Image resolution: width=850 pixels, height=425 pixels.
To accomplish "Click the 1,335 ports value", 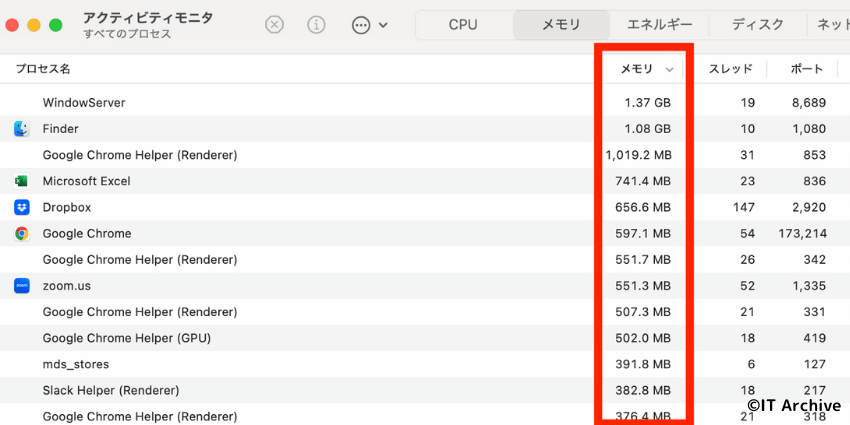I will [x=808, y=286].
